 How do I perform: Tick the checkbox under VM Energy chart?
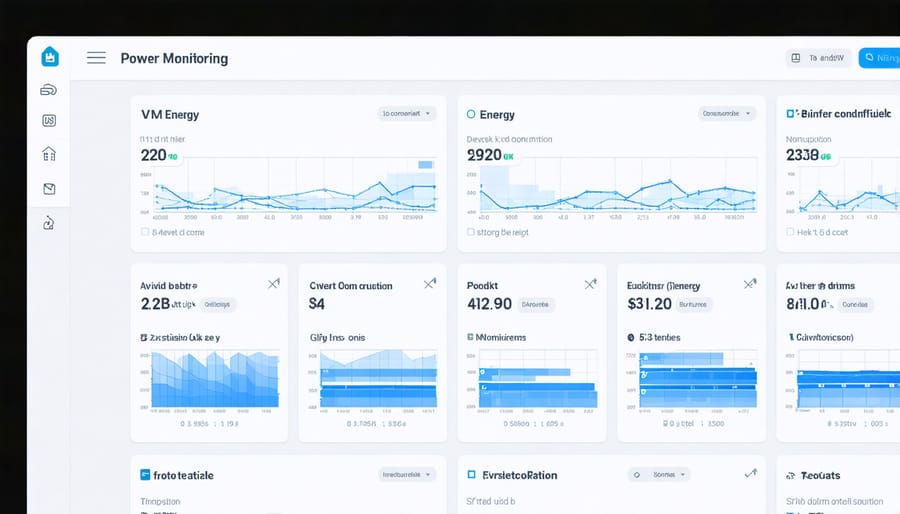pyautogui.click(x=145, y=232)
